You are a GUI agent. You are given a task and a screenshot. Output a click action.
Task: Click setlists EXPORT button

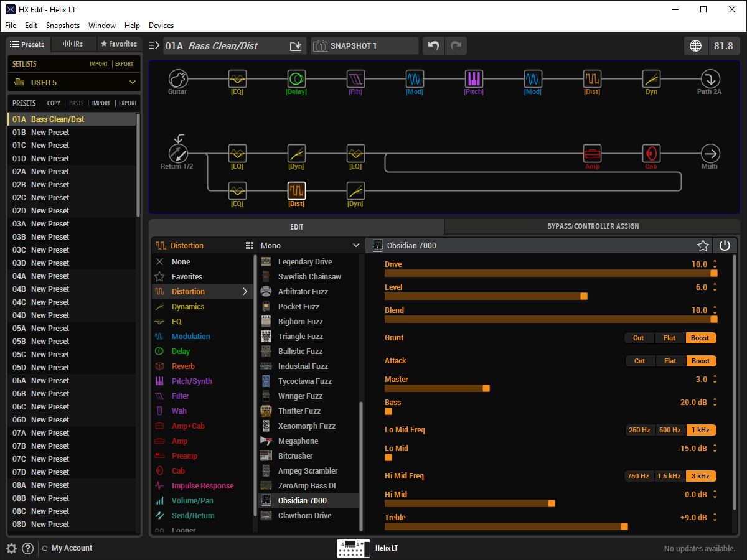[x=124, y=64]
